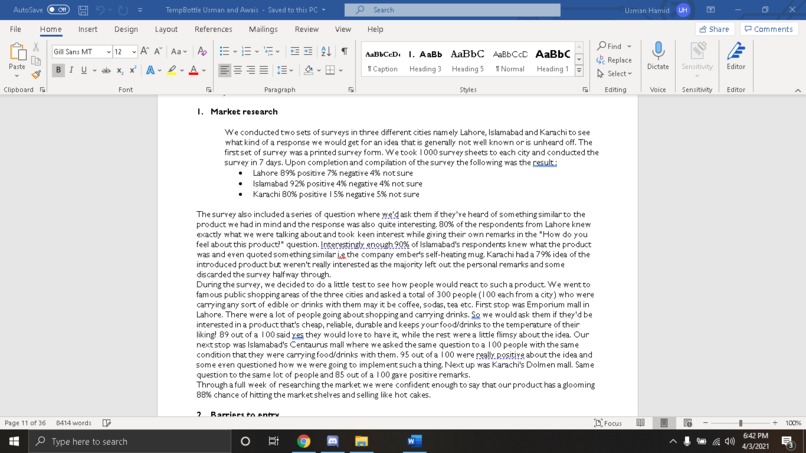Click the Center alignment icon
The width and height of the screenshot is (806, 453).
click(x=237, y=70)
